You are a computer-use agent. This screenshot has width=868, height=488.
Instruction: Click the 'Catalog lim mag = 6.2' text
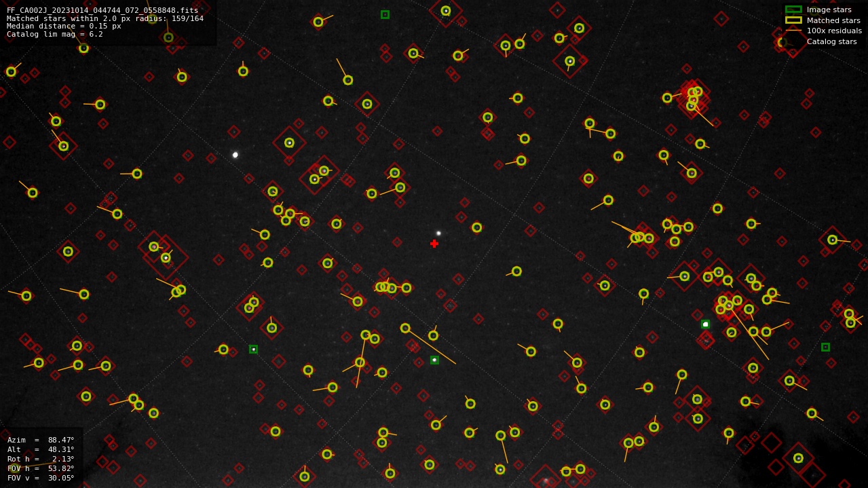tap(55, 34)
